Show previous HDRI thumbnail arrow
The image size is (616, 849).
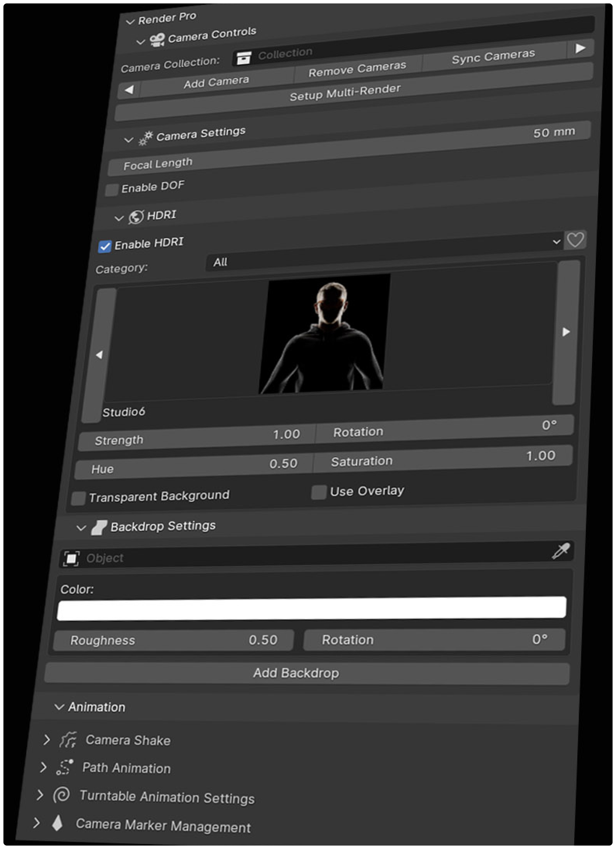(98, 355)
